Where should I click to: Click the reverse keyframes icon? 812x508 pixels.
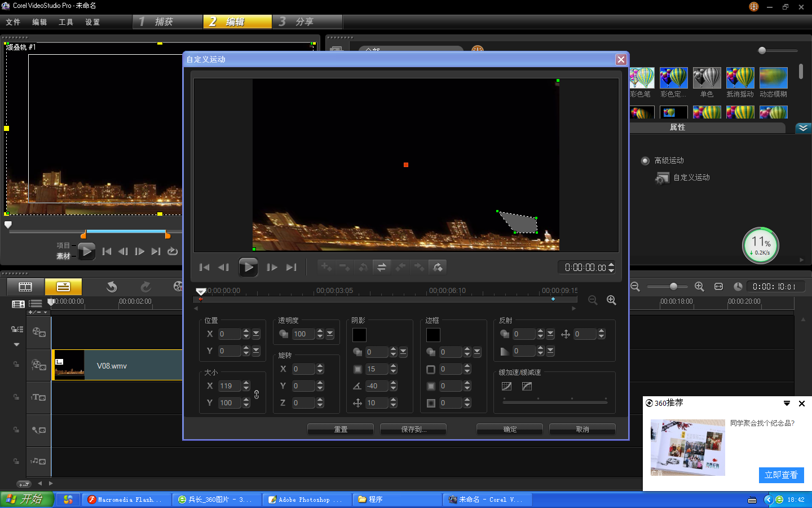point(382,267)
